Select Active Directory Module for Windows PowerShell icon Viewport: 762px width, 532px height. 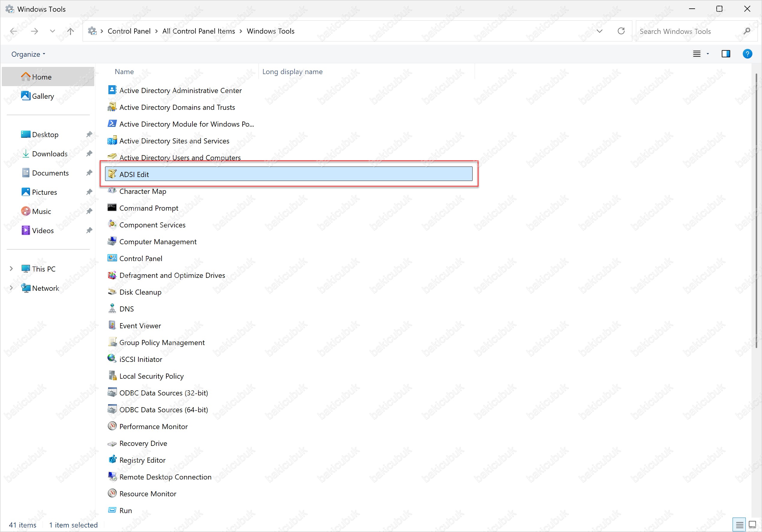point(112,124)
